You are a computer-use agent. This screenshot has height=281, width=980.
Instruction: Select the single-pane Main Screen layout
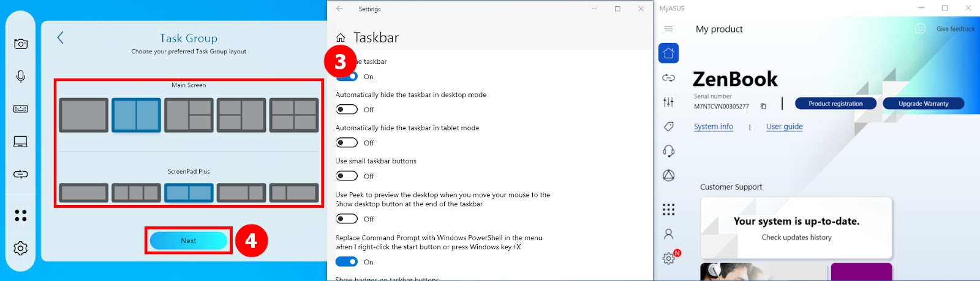pos(84,115)
